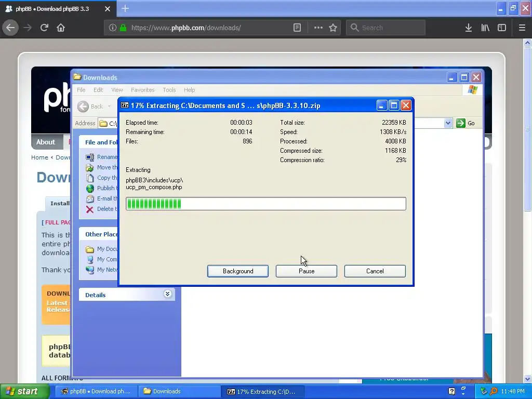Bookmark this page with star icon

point(333,28)
